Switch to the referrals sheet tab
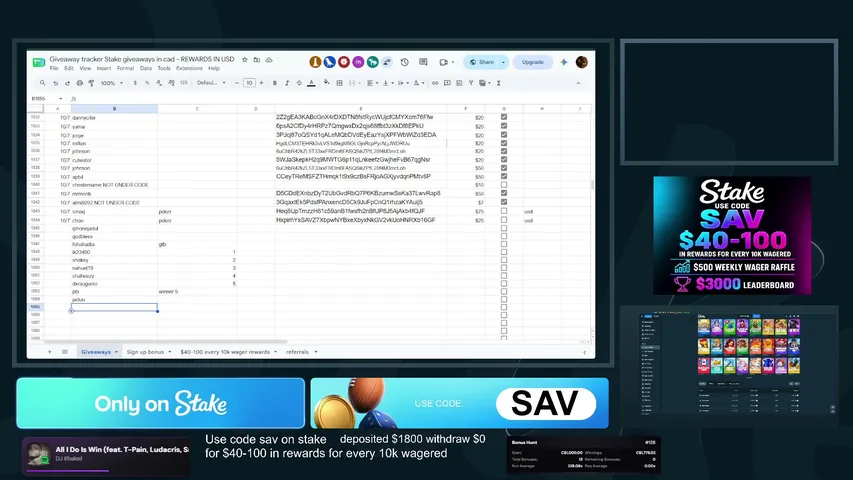 (297, 352)
